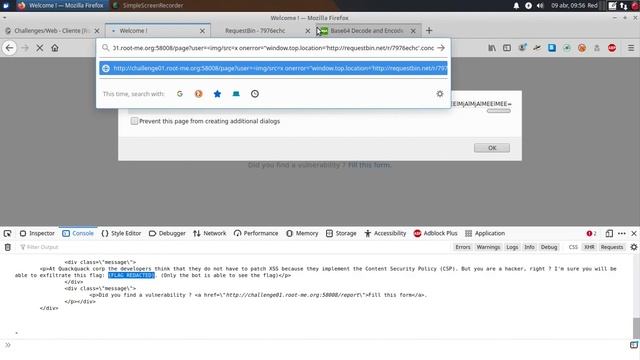Switch to the Storage tab
Image resolution: width=640 pixels, height=360 pixels.
tap(341, 233)
